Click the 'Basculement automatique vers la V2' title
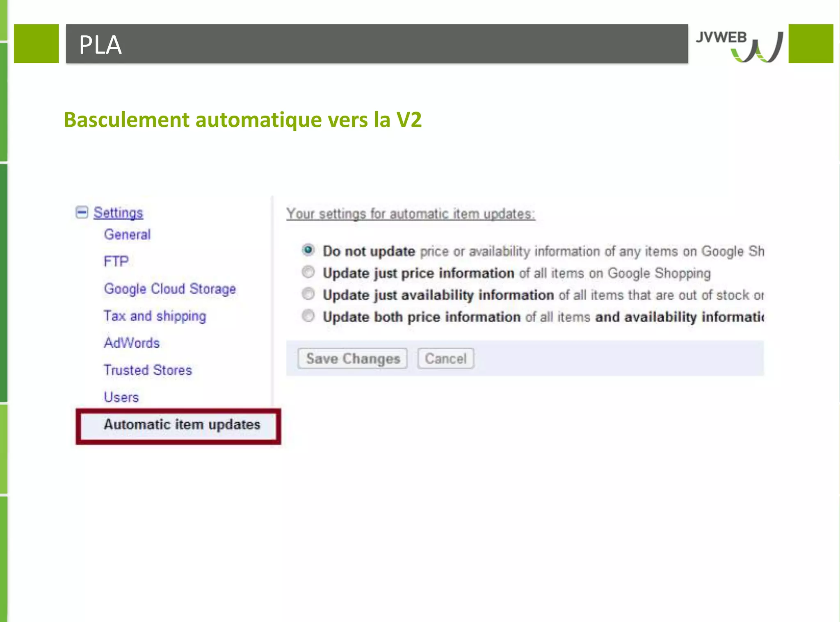 point(243,120)
